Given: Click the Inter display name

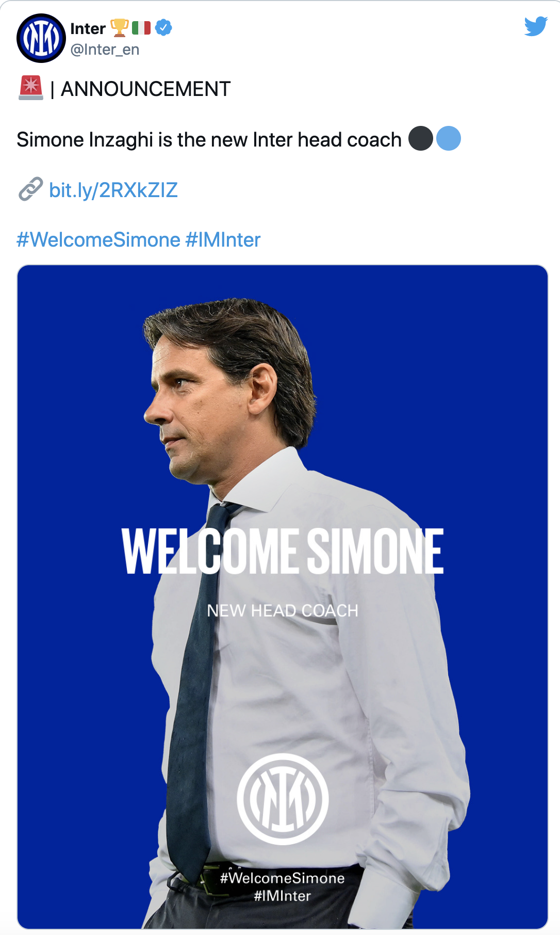Looking at the screenshot, I should tap(88, 28).
